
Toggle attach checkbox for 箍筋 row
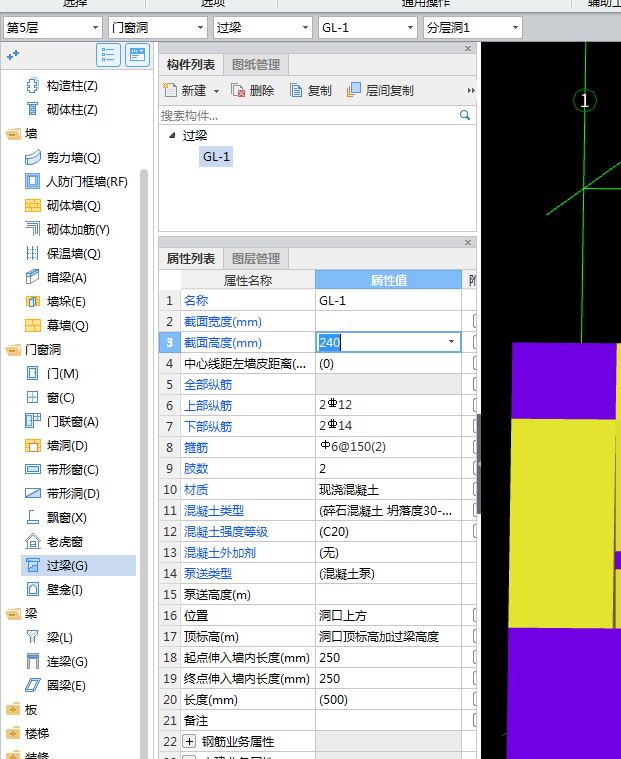[475, 447]
